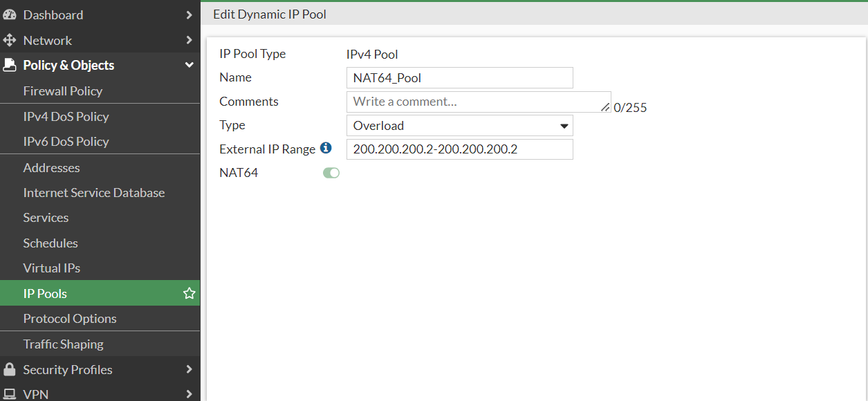Click the favorite star next to IP Pools
Image resolution: width=868 pixels, height=401 pixels.
tap(188, 294)
